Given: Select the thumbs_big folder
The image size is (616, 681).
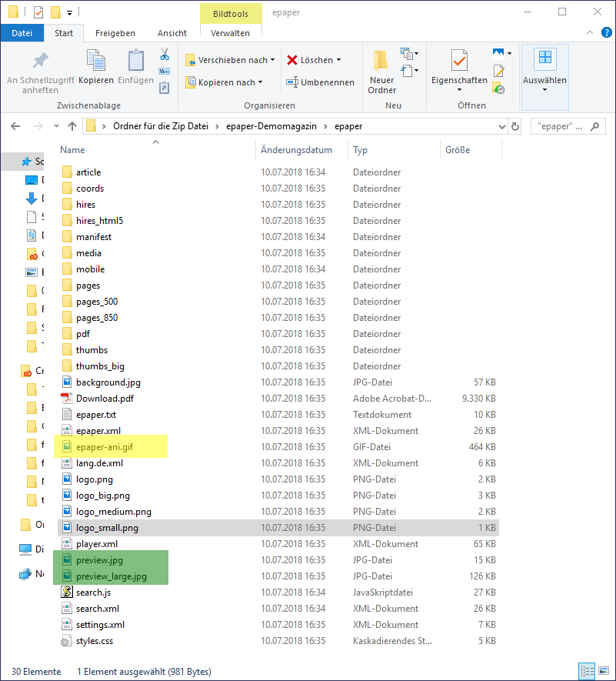Looking at the screenshot, I should [100, 366].
